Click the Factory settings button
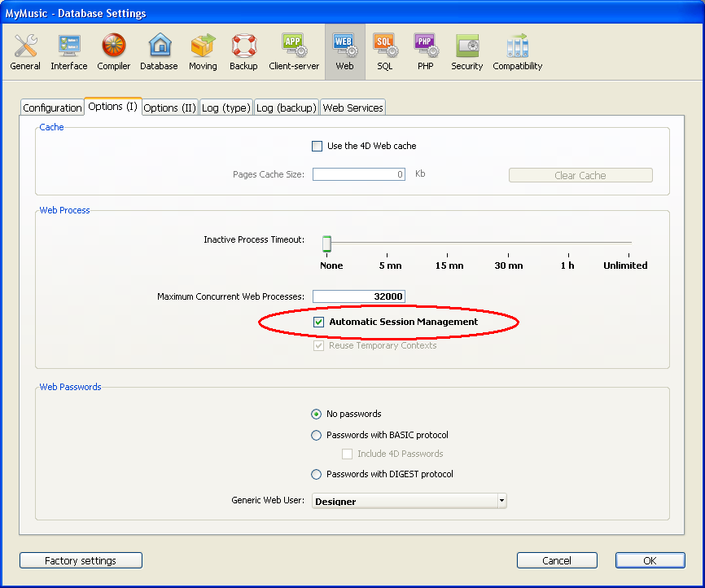705x588 pixels. tap(81, 560)
